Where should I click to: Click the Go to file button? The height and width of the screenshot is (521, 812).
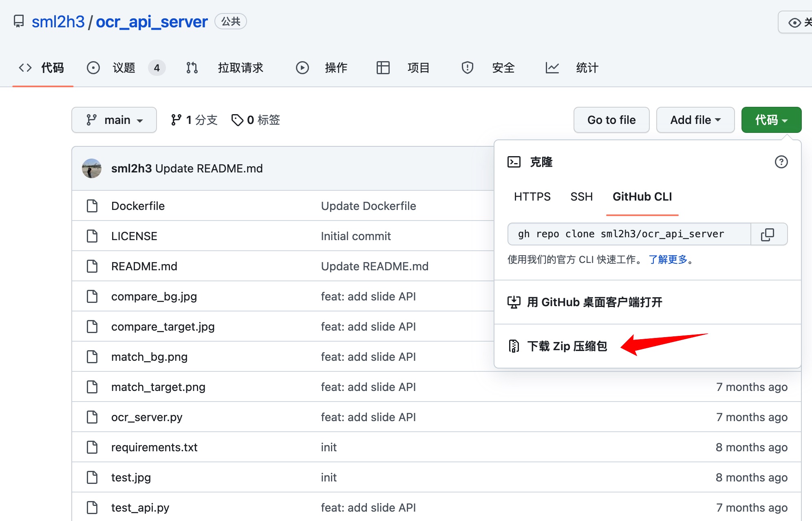coord(611,120)
